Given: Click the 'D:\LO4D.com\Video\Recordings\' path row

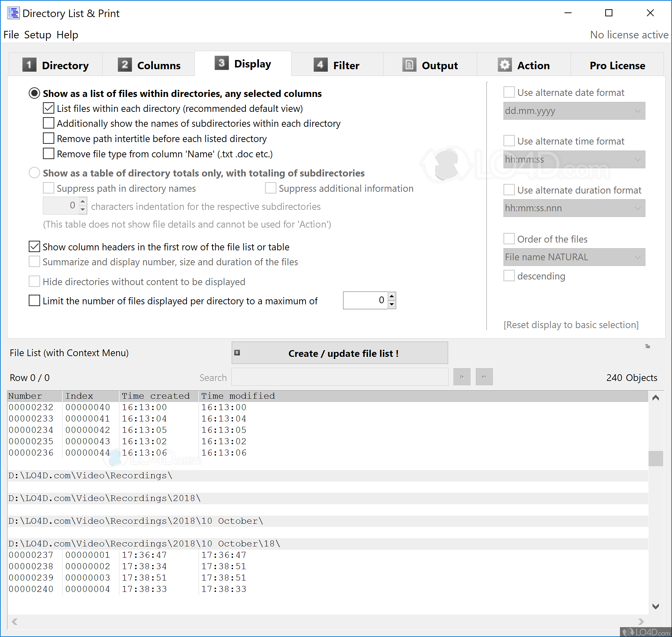Looking at the screenshot, I should [x=328, y=475].
